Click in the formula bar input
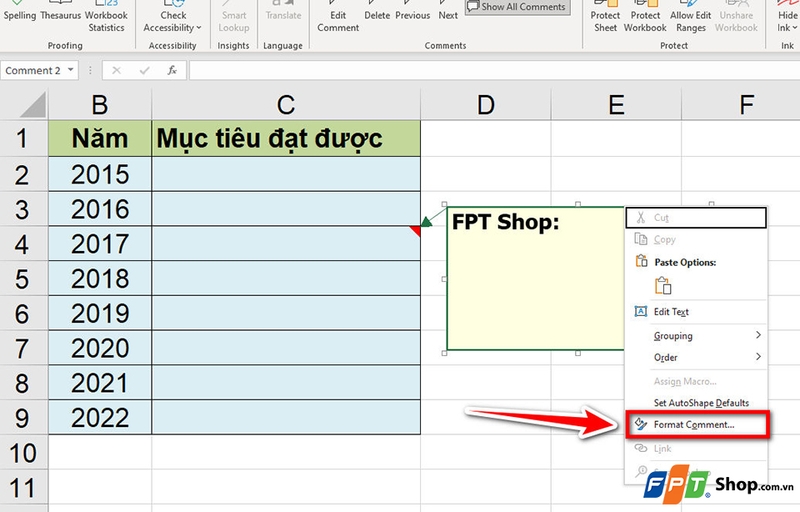800x512 pixels. (x=494, y=70)
